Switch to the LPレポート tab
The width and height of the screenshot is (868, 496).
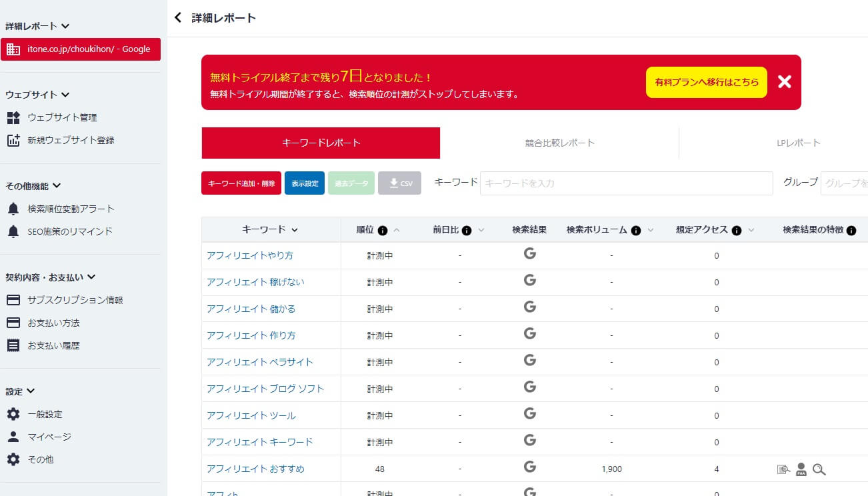pyautogui.click(x=799, y=143)
